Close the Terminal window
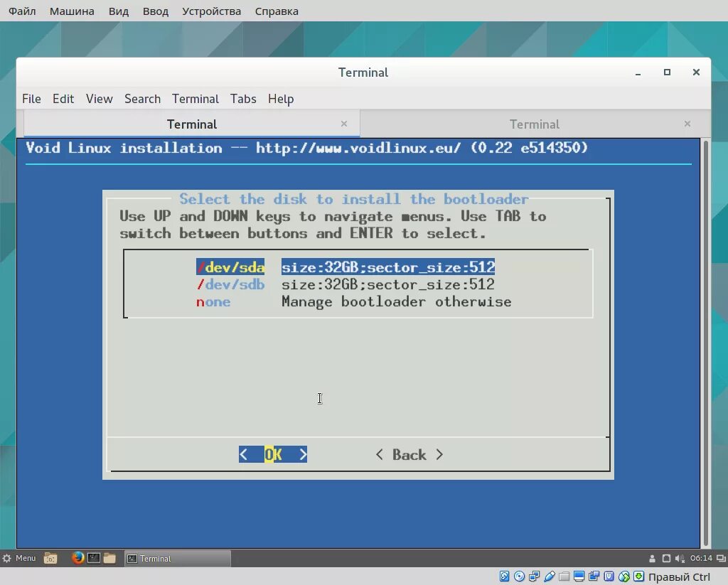Screen dimensions: 728x585 point(696,72)
